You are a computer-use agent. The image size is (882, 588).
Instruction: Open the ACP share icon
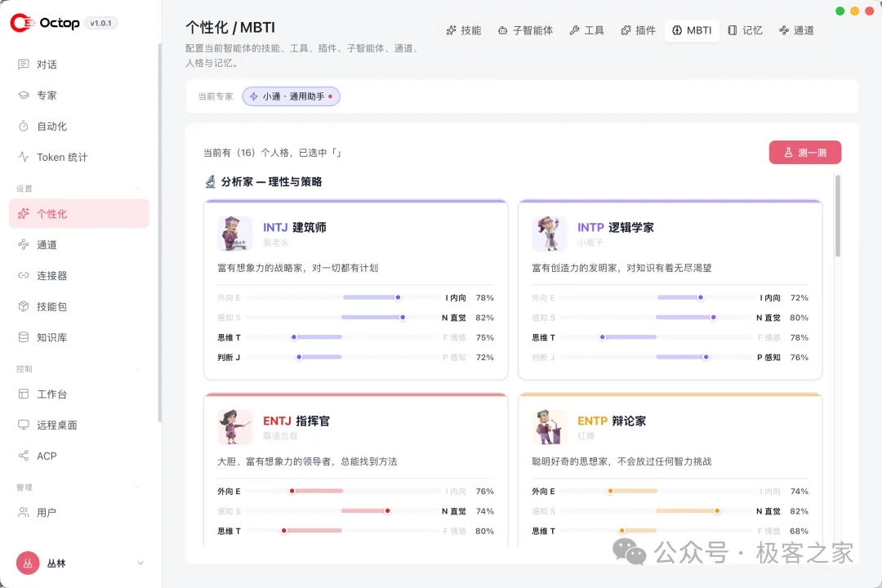click(x=24, y=456)
